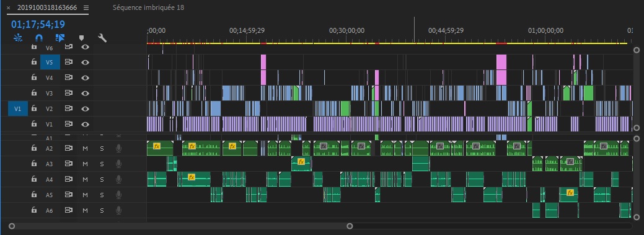This screenshot has height=235, width=644.
Task: Open the sequence panel hamburger menu
Action: pos(86,8)
